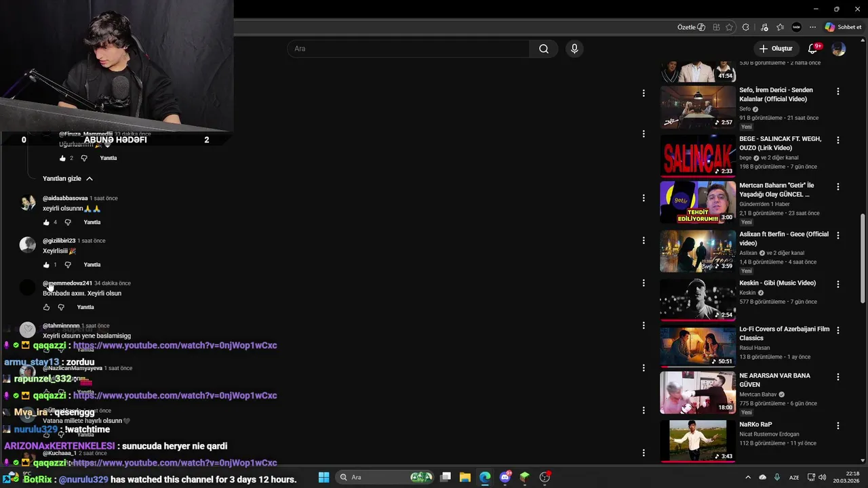Viewport: 868px width, 488px height.
Task: Reply to @aidaabbasovaa with Yanıtla
Action: [92, 222]
